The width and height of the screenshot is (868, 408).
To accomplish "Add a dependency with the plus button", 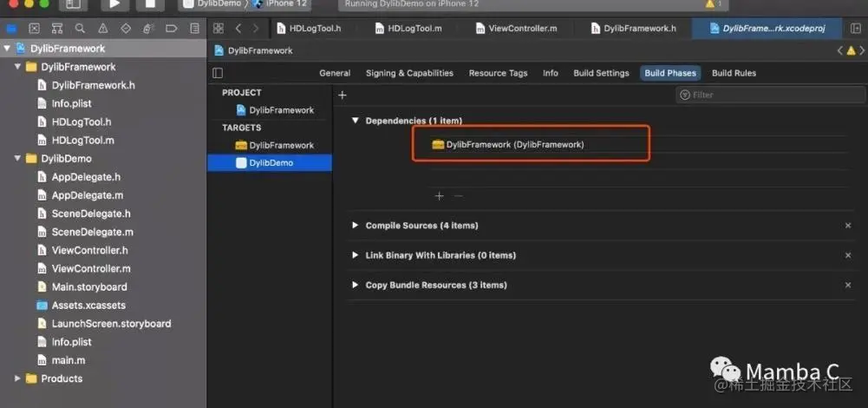I will pos(439,196).
